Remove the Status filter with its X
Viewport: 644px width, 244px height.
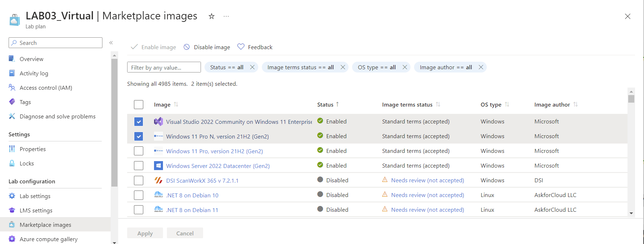(252, 67)
